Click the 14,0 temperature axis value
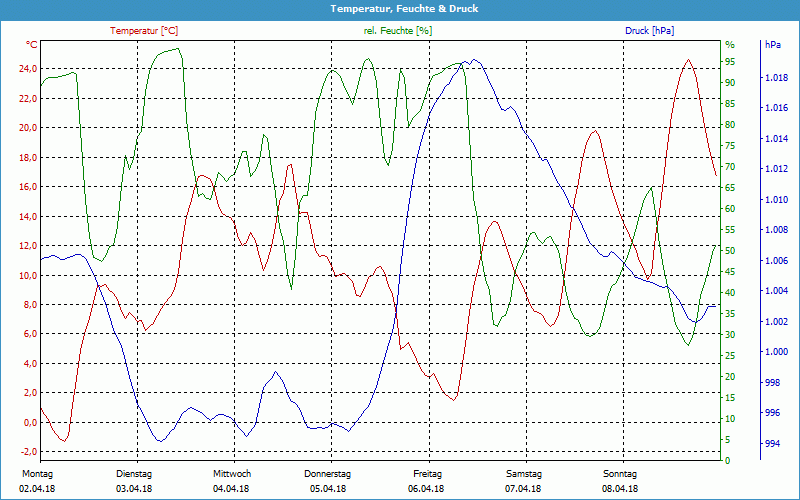 coord(28,216)
